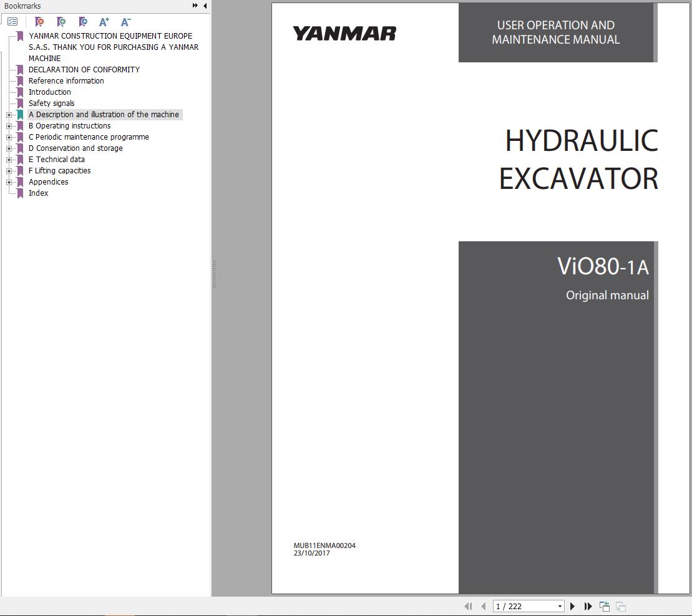Toggle expansion of Appendices bookmark

tap(8, 182)
